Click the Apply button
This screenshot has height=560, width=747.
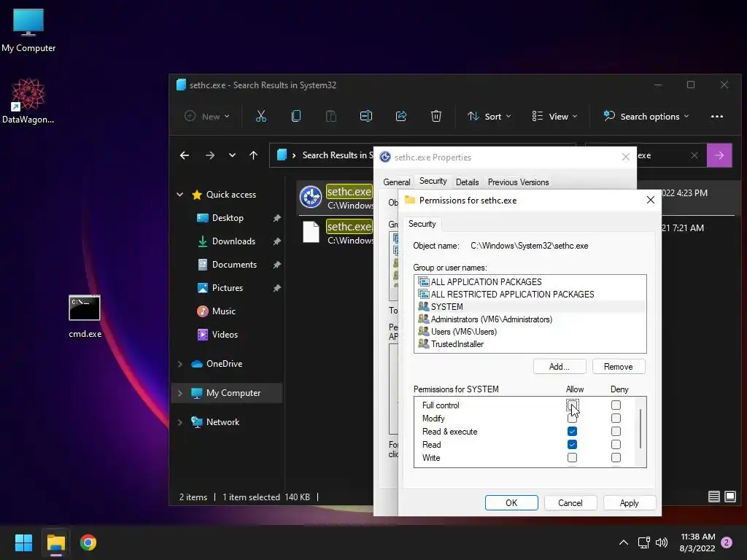[x=630, y=503]
